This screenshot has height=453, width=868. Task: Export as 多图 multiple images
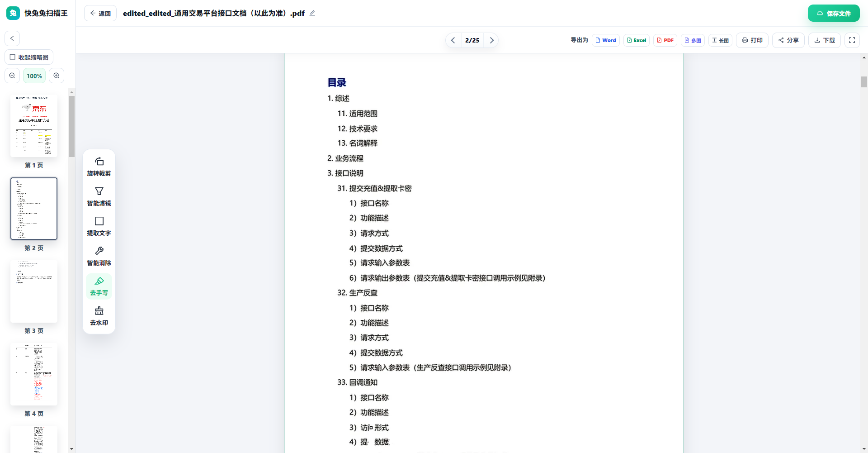pos(693,40)
